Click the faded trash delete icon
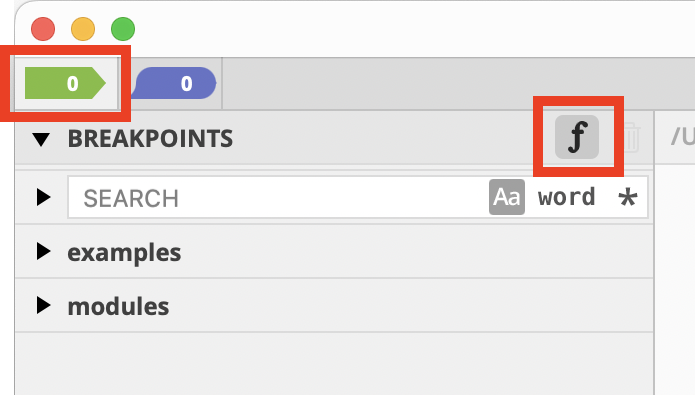 632,137
